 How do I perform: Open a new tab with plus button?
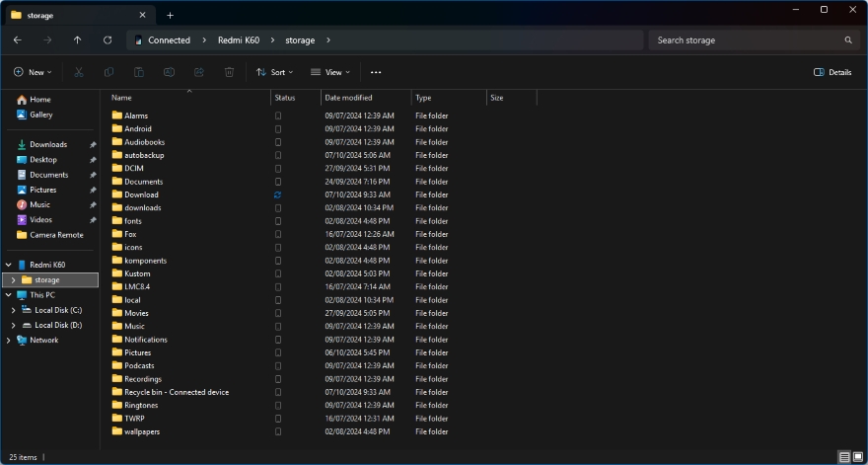click(x=170, y=15)
